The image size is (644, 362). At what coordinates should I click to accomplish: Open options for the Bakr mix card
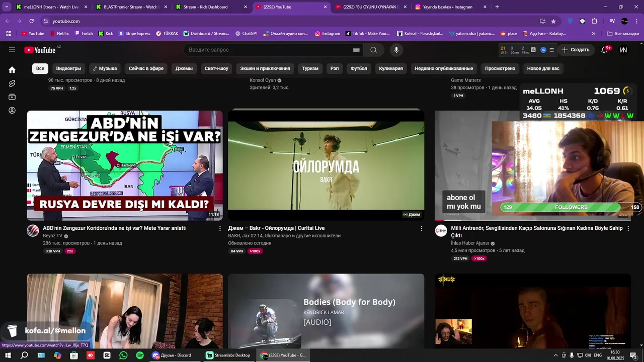click(422, 228)
